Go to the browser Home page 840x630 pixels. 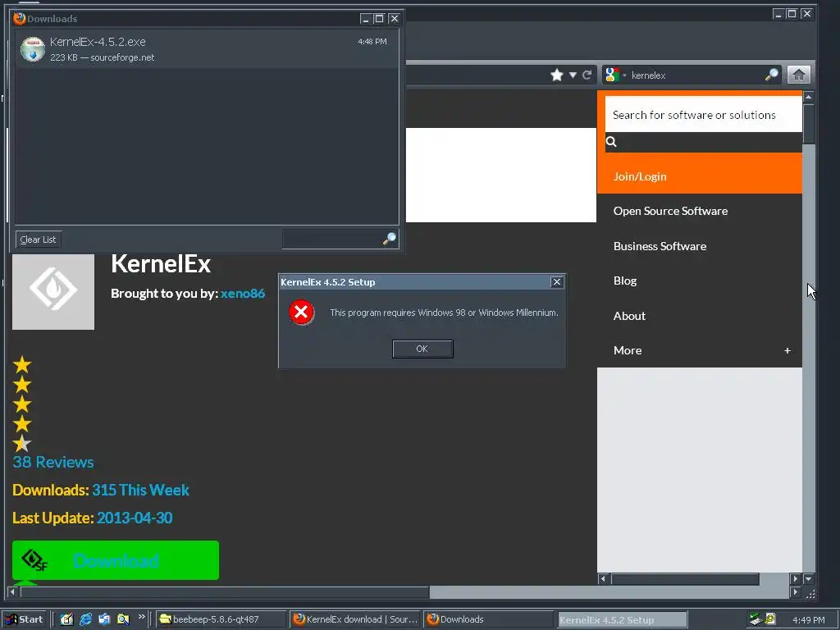tap(799, 75)
